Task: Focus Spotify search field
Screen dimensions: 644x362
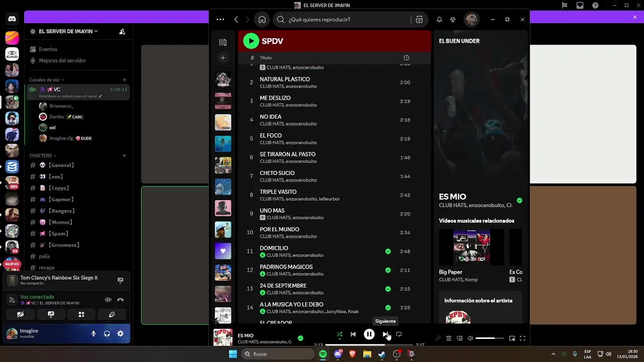Action: point(348,20)
